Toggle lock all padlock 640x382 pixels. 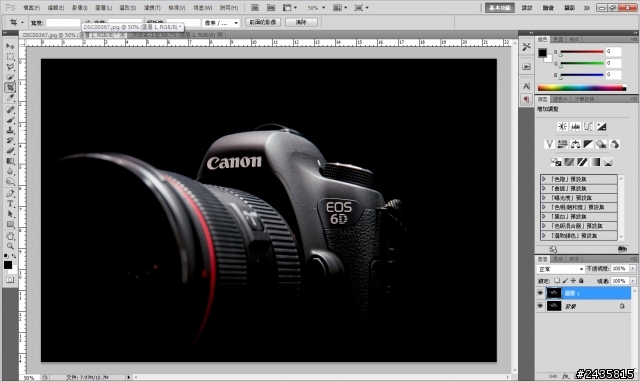(x=581, y=281)
